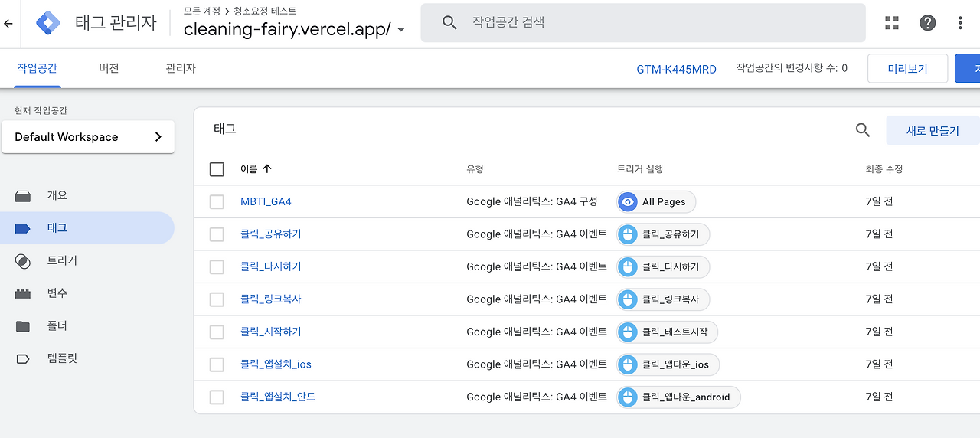This screenshot has width=980, height=438.
Task: Open the help question mark icon
Action: (x=928, y=23)
